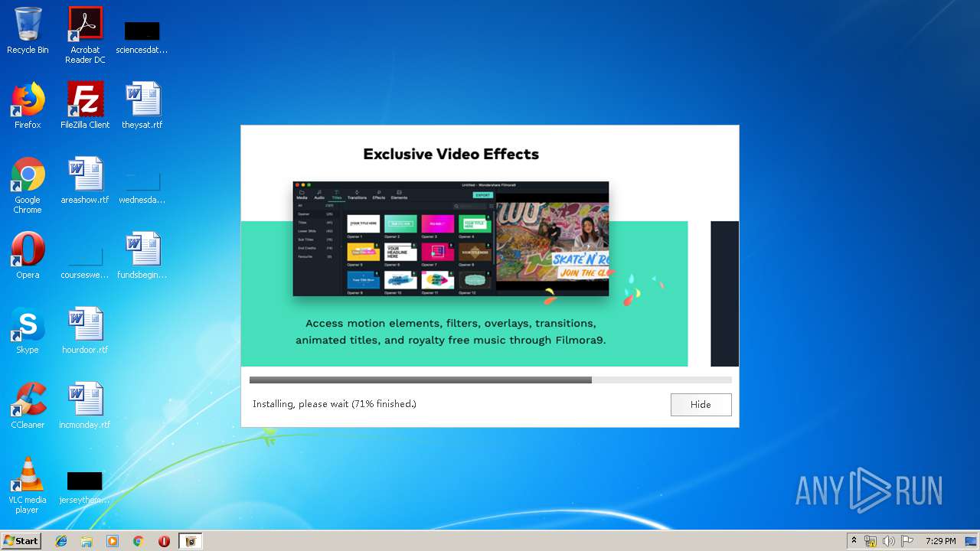Image resolution: width=980 pixels, height=551 pixels.
Task: Show hidden system tray icons
Action: pyautogui.click(x=854, y=541)
